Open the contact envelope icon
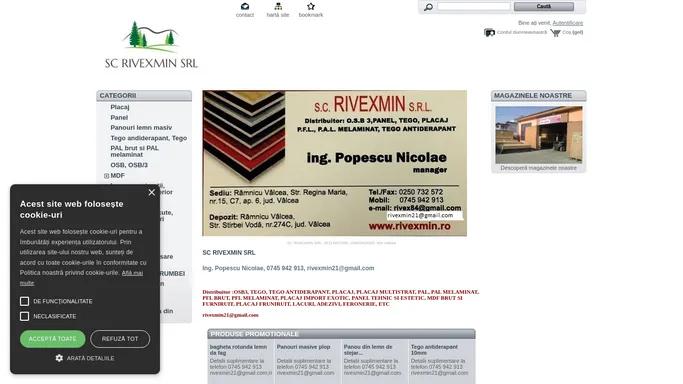683x384 pixels. point(245,6)
